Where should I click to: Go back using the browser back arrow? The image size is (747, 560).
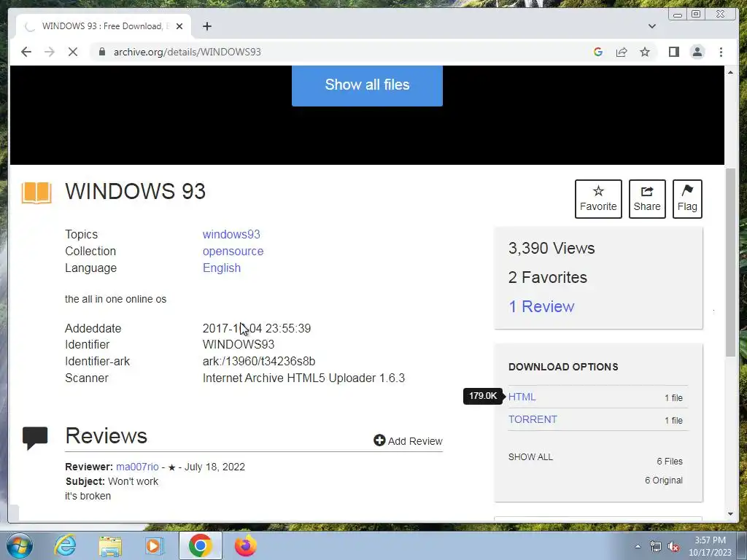(26, 52)
